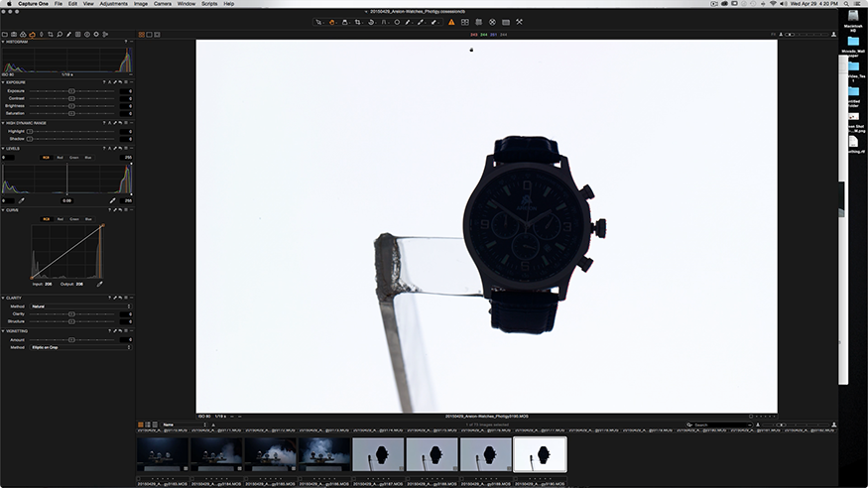Select the Crop tool in cursor toolbar

click(357, 22)
